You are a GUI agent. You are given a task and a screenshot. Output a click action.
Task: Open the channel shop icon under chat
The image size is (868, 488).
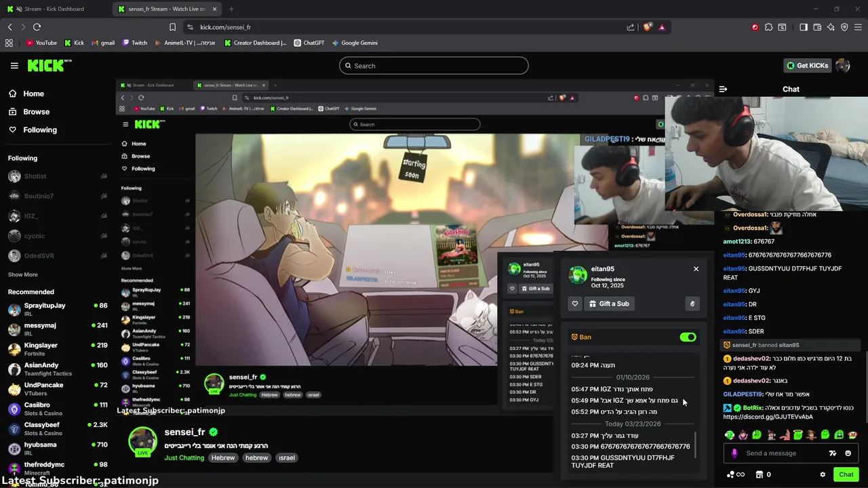[x=759, y=474]
